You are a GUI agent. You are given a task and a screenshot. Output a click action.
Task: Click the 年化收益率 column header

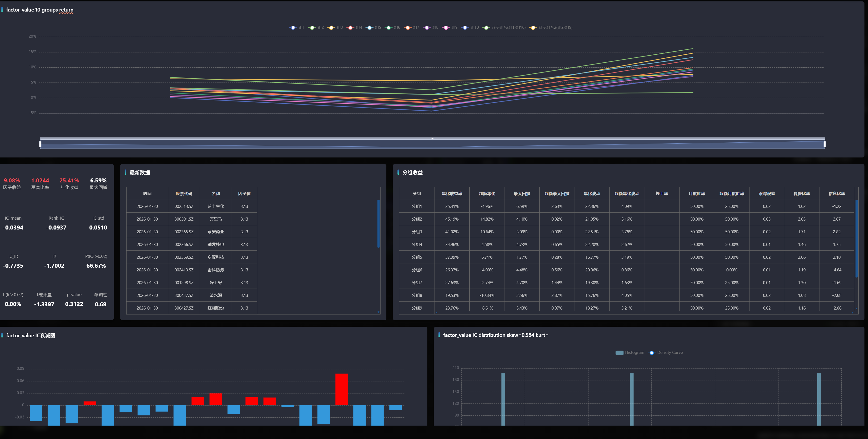pos(451,193)
